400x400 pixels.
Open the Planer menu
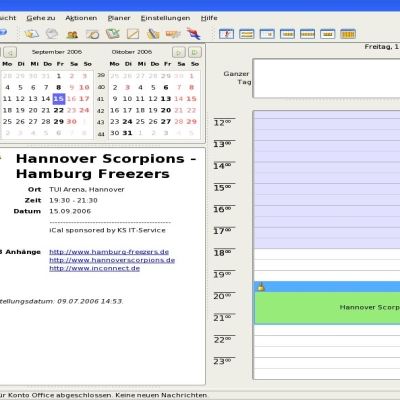[x=119, y=18]
